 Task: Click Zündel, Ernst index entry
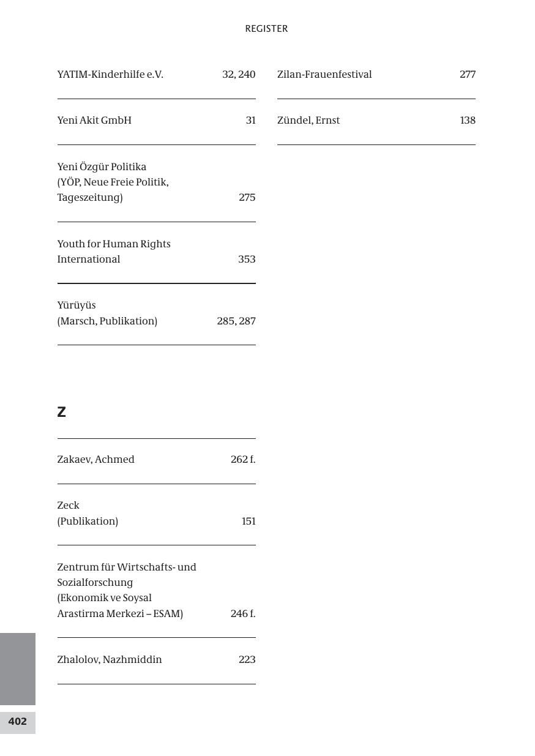tap(309, 121)
